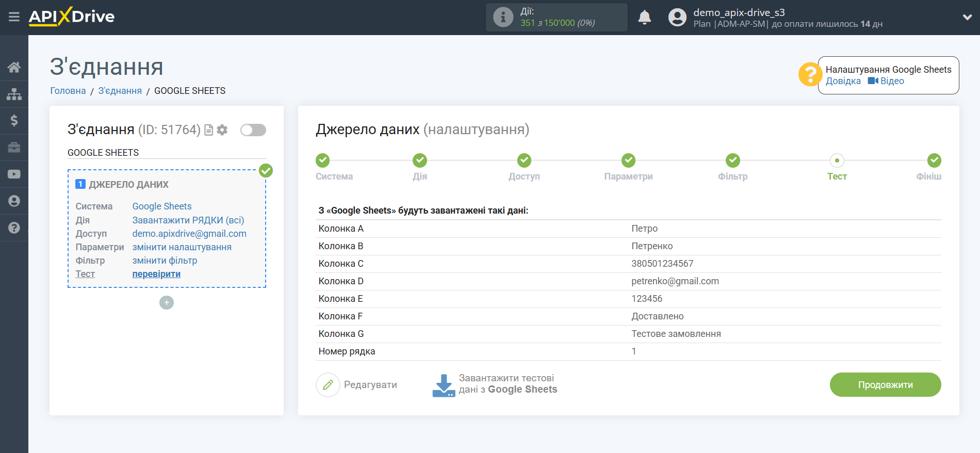Click the Продовжити button
The image size is (980, 453).
[885, 385]
